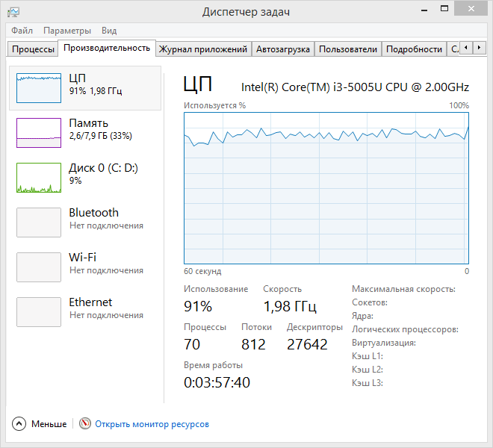Open the Подробности tab
This screenshot has width=493, height=448.
pyautogui.click(x=414, y=49)
